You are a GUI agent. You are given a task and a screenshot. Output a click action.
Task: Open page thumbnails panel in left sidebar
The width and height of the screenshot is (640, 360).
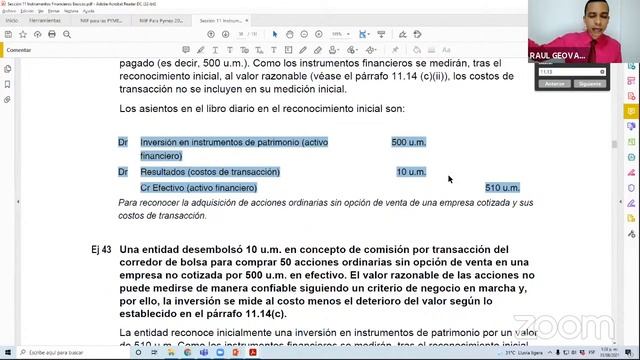[7, 69]
